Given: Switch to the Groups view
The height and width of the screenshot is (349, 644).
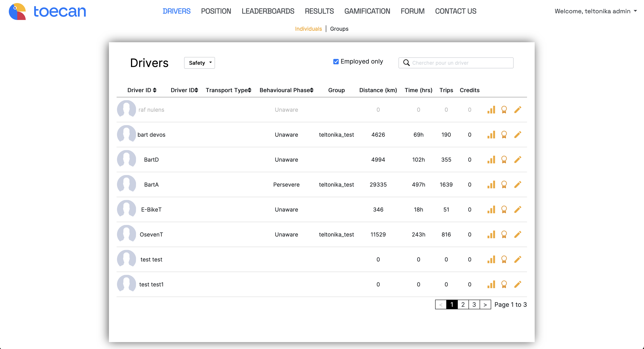Looking at the screenshot, I should 339,29.
